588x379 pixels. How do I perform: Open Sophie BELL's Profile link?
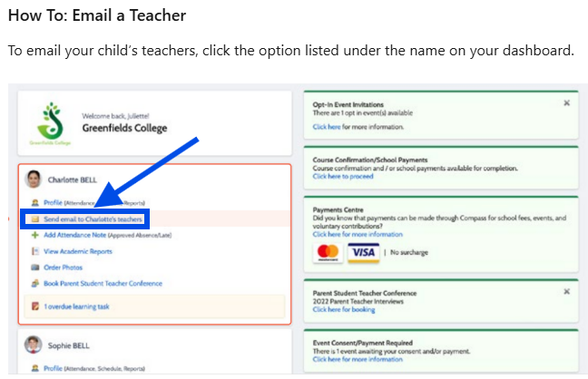[x=53, y=368]
